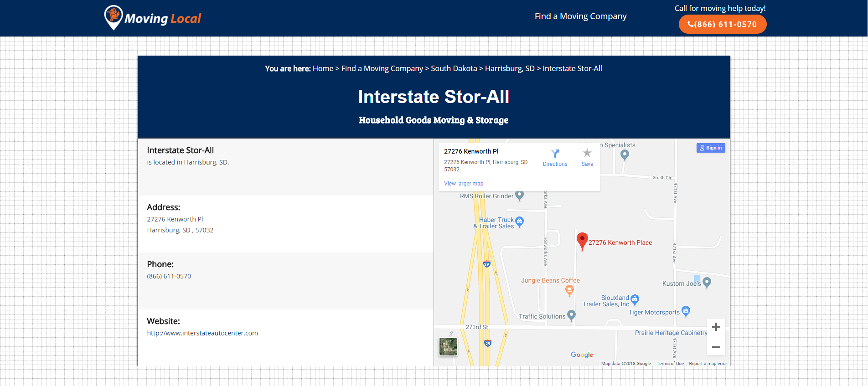Open View larger map link
Image resolution: width=868 pixels, height=386 pixels.
click(464, 184)
